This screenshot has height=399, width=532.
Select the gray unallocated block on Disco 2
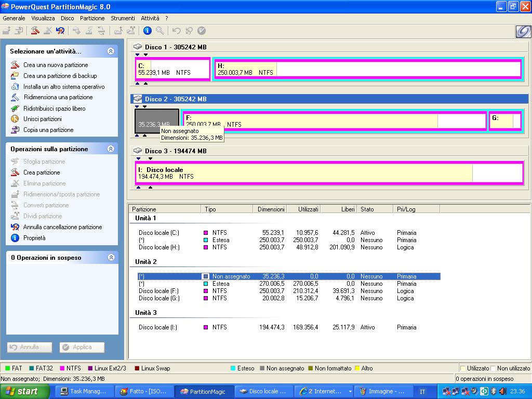point(157,121)
